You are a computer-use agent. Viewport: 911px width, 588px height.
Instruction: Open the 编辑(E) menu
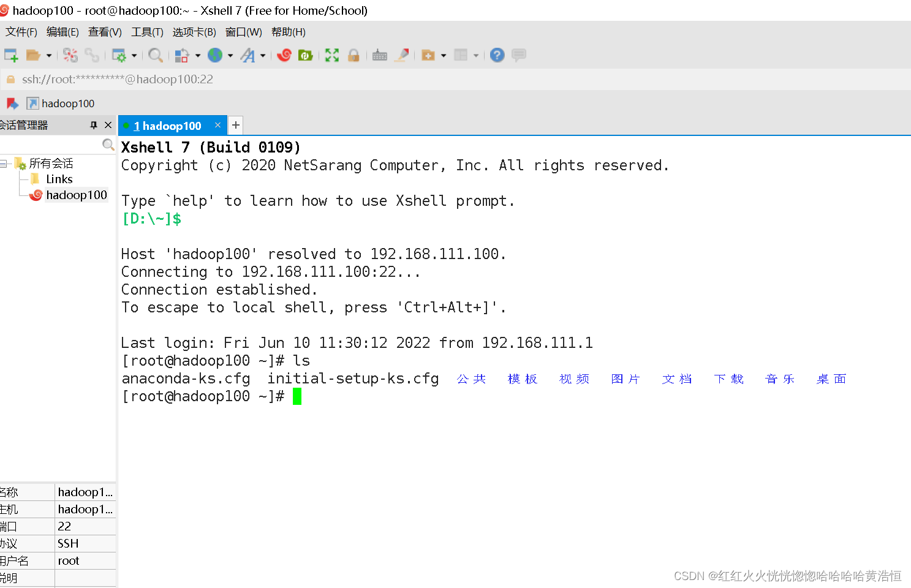[x=62, y=32]
